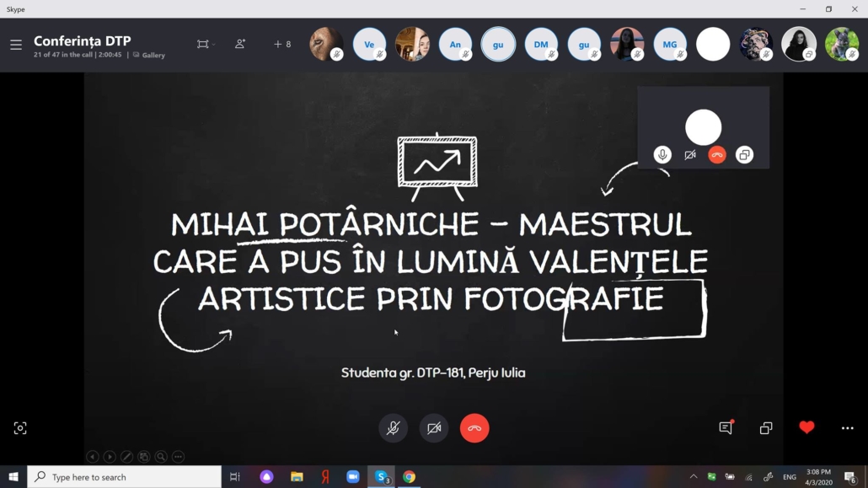Click the Windows taskbar search box
The width and height of the screenshot is (868, 488).
[125, 477]
